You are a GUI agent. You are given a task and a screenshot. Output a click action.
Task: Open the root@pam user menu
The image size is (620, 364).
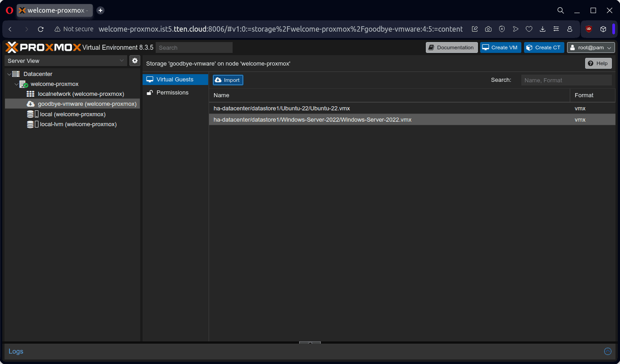(x=591, y=47)
